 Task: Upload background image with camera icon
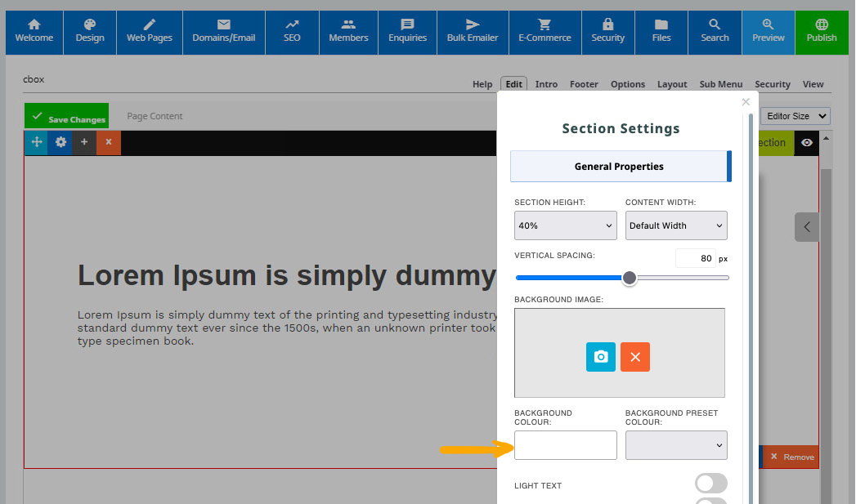tap(601, 357)
